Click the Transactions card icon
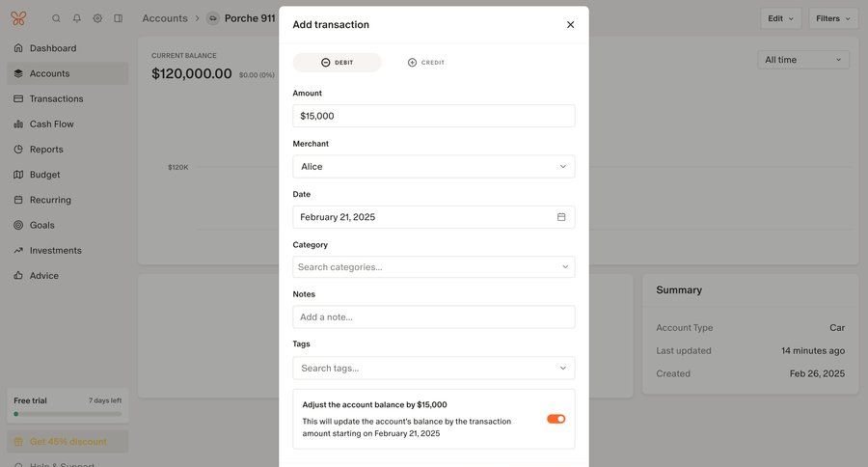Screen dimensions: 868x467 point(18,98)
